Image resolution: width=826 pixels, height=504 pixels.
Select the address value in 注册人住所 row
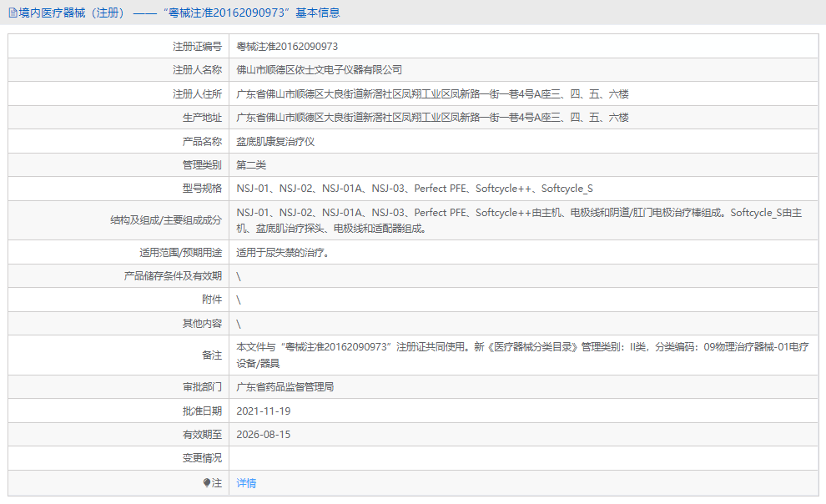432,93
